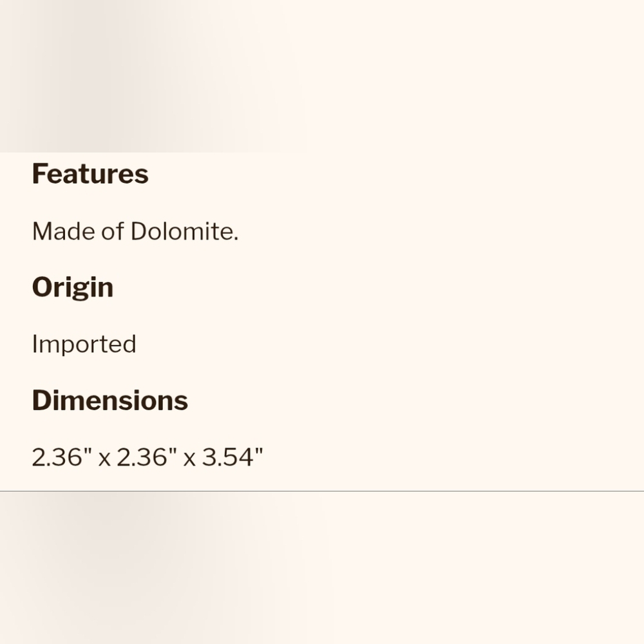Click the '3.54"' height value
The width and height of the screenshot is (644, 644).
pyautogui.click(x=232, y=457)
